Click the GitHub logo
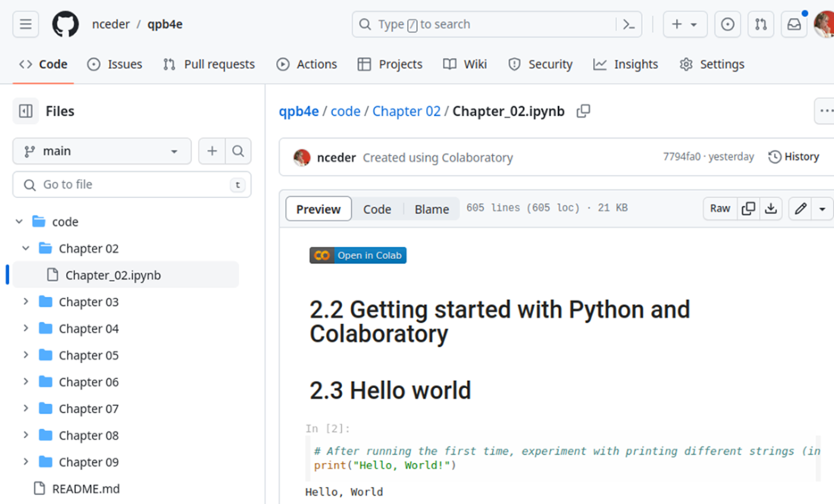 coord(64,23)
